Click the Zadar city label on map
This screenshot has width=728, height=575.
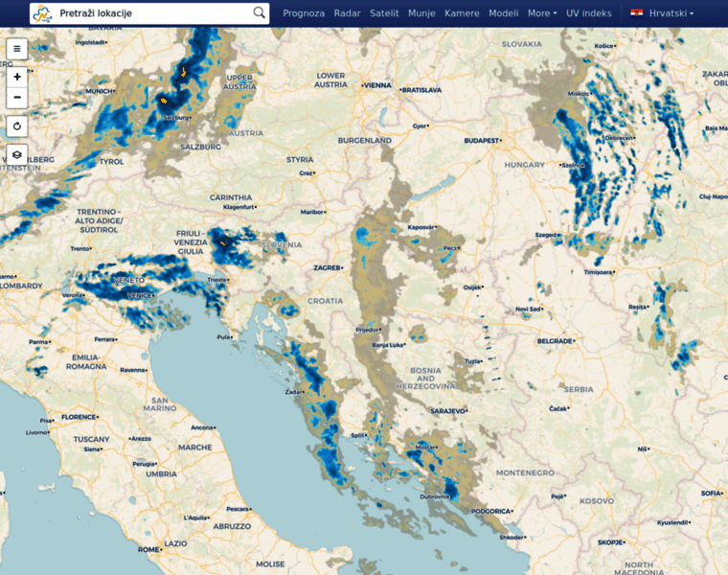tap(293, 392)
